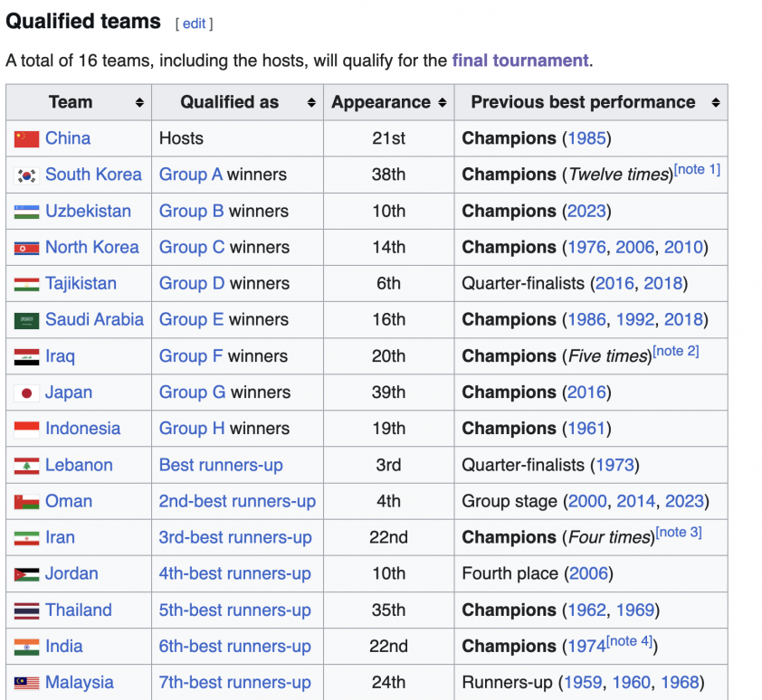Open 7th-best runners-up link

point(234,682)
